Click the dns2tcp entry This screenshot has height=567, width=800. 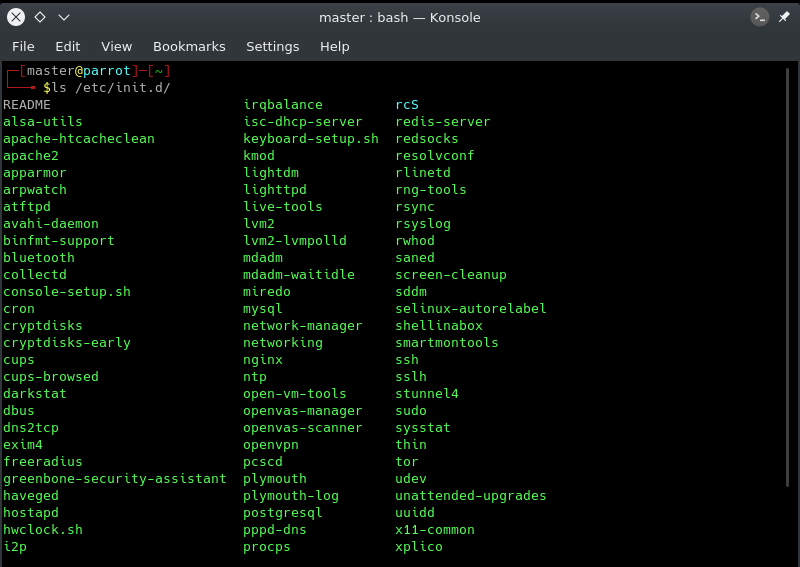coord(31,427)
